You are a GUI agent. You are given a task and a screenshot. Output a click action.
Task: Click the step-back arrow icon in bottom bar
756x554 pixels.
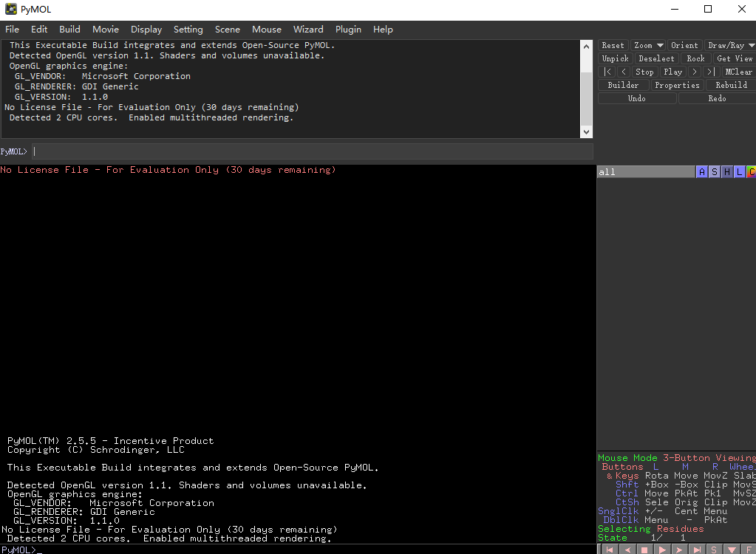click(x=627, y=550)
